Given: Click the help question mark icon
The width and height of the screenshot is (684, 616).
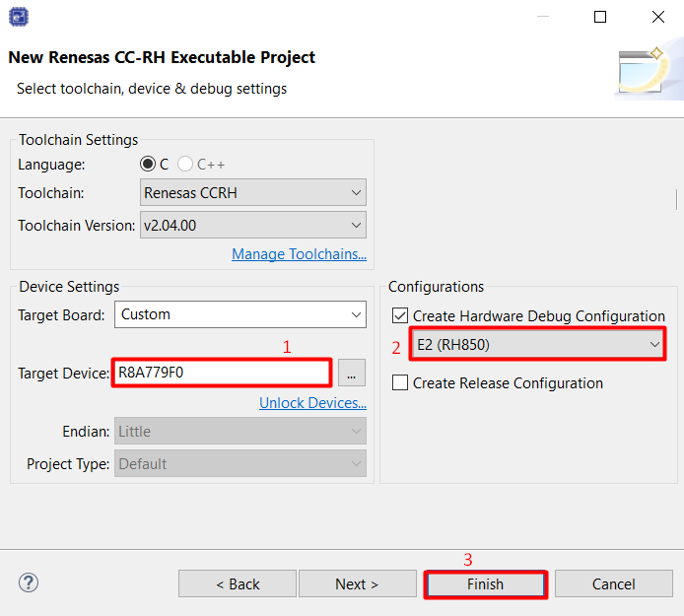Looking at the screenshot, I should [x=29, y=582].
